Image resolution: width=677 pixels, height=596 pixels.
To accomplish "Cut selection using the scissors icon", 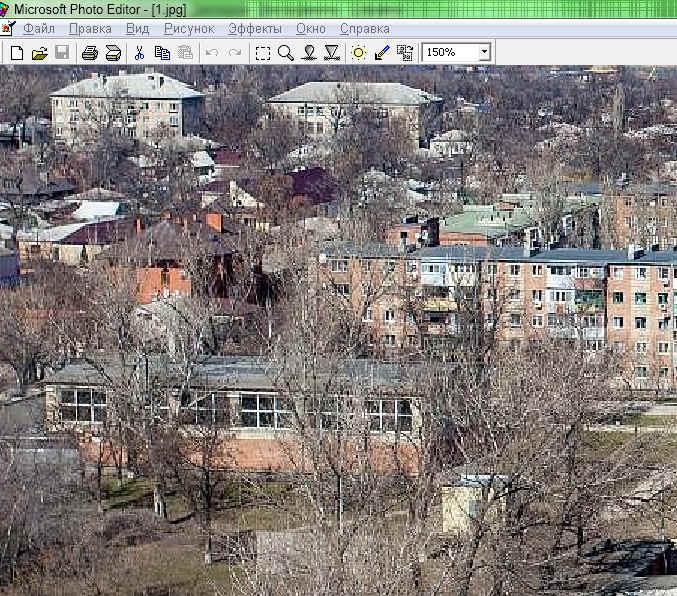I will tap(139, 53).
